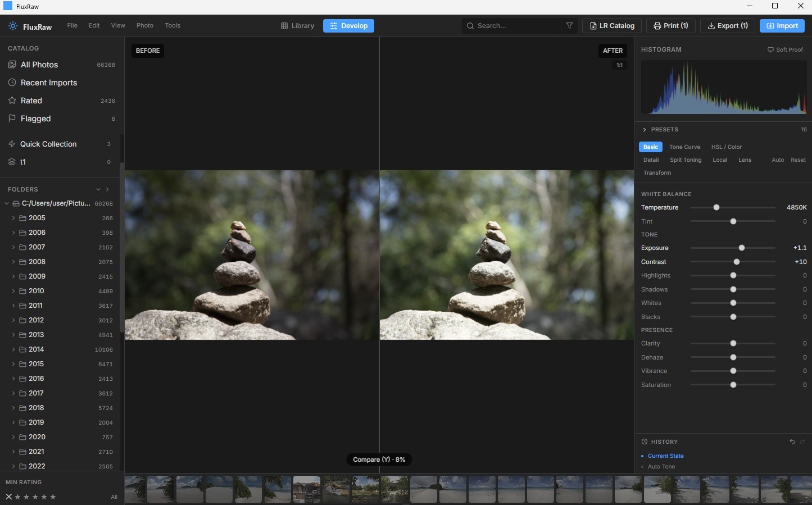The image size is (812, 505).
Task: Expand the 2014 folder
Action: pos(13,349)
